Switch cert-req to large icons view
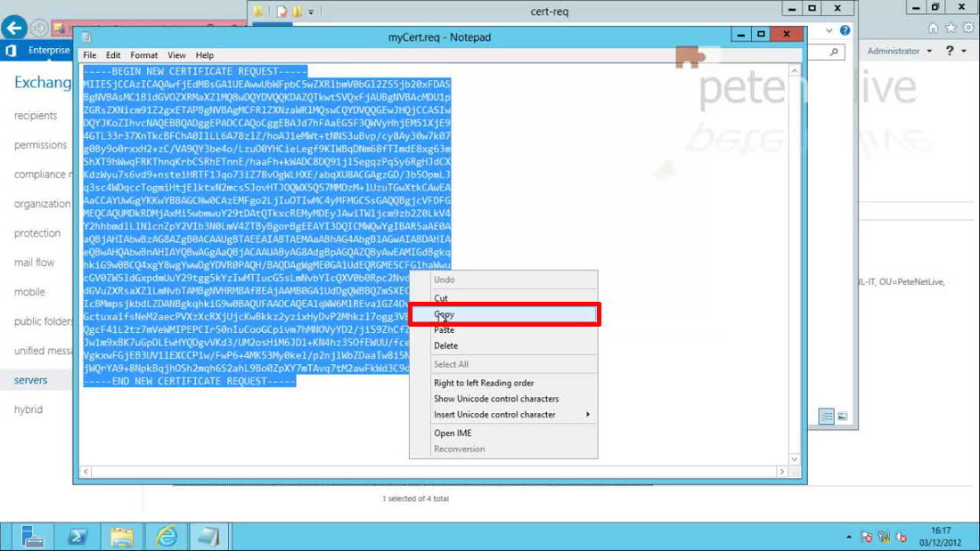Viewport: 980px width, 551px height. click(x=843, y=416)
